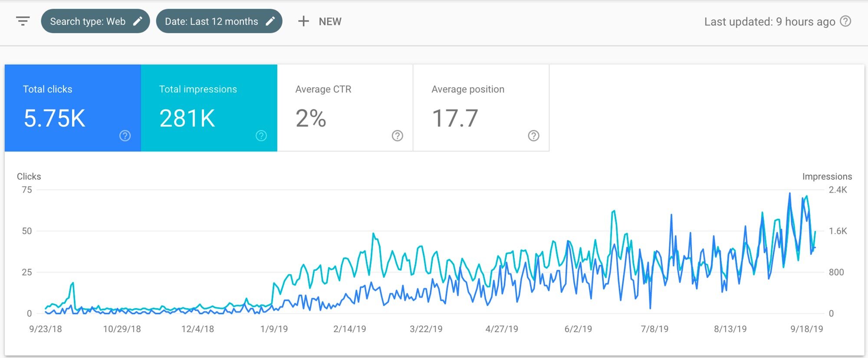Select the 17.7 average position value
Viewport: 868px width, 358px height.
point(455,118)
